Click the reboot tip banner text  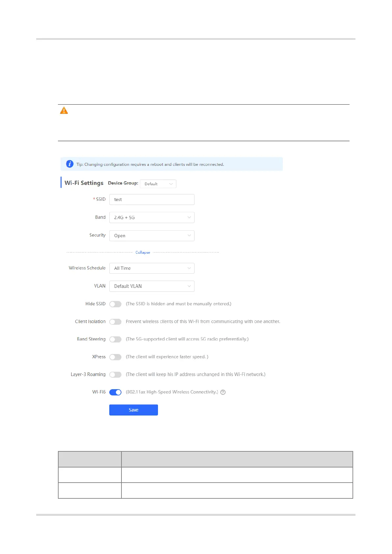[150, 164]
